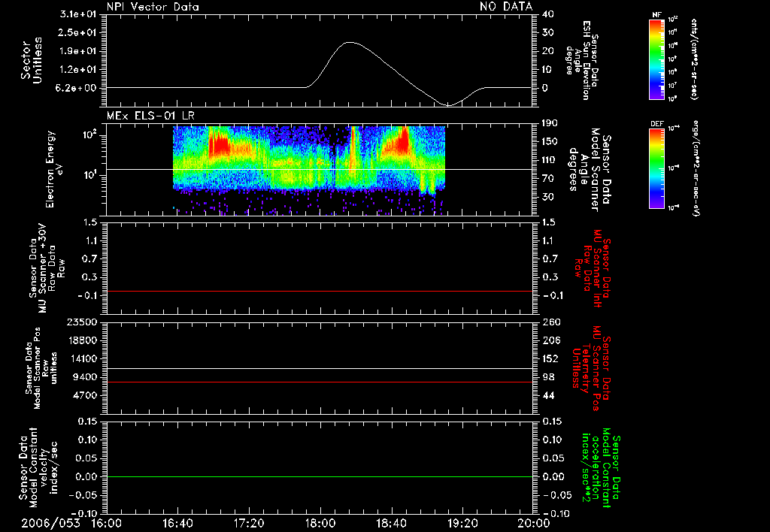Click the '10²' electron energy tick label

point(89,134)
